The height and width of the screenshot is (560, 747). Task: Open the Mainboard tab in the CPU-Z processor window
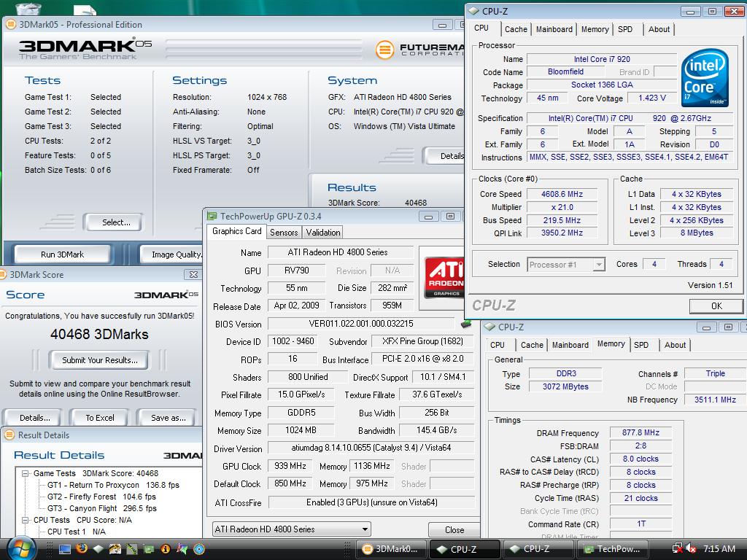554,29
